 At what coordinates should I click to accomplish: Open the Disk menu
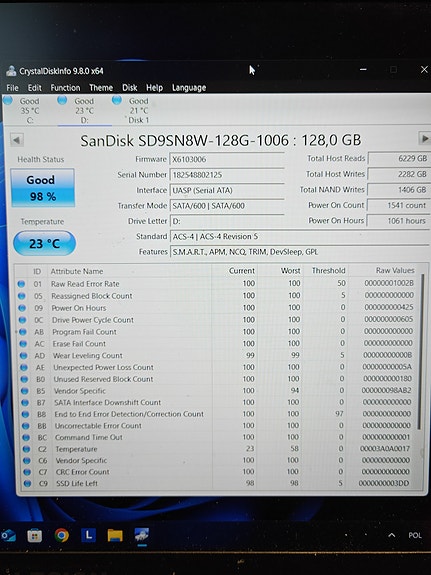[x=129, y=88]
